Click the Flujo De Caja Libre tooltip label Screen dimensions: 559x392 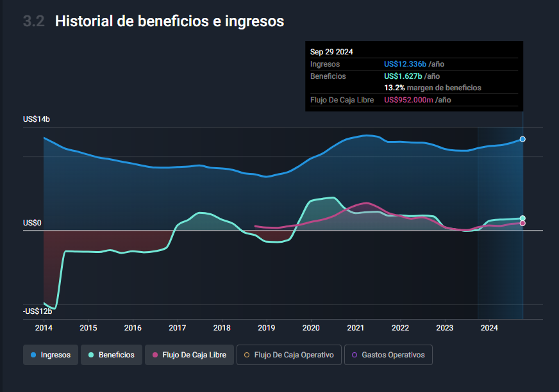point(342,100)
